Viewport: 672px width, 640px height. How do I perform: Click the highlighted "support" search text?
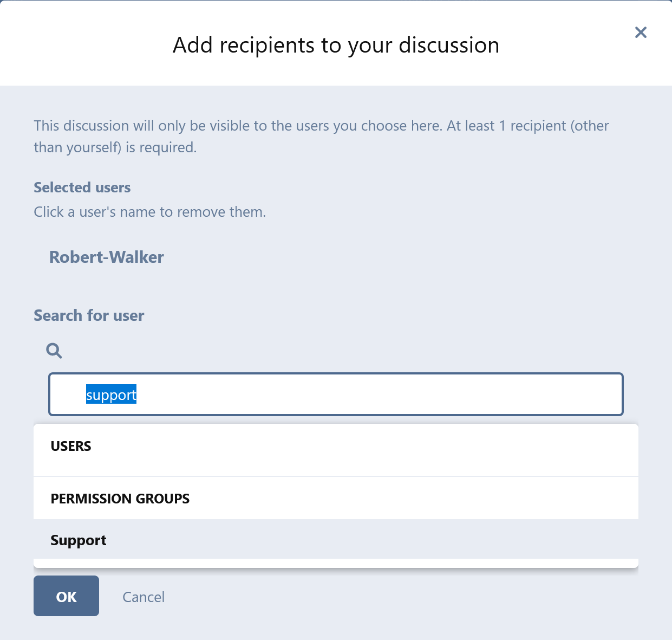(x=111, y=395)
